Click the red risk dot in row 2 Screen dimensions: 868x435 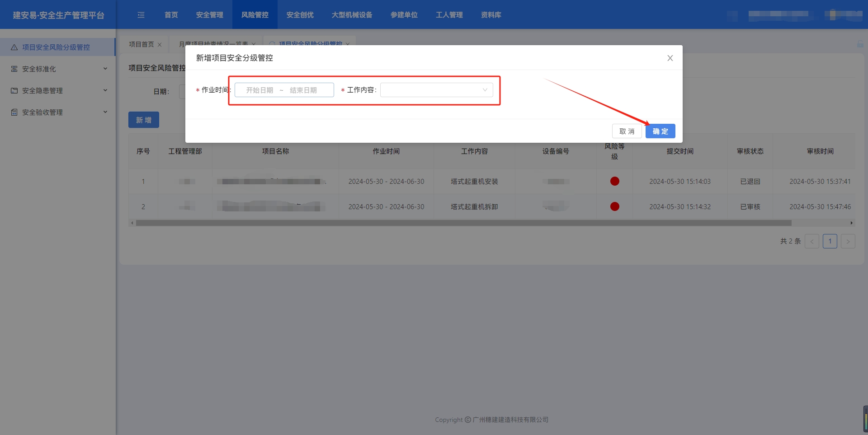click(614, 206)
